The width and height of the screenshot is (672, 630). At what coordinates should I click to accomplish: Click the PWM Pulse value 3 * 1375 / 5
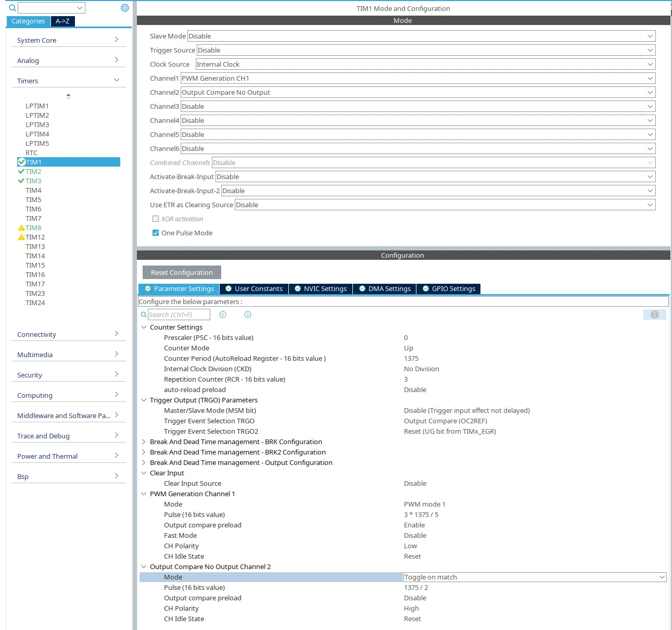pyautogui.click(x=421, y=514)
